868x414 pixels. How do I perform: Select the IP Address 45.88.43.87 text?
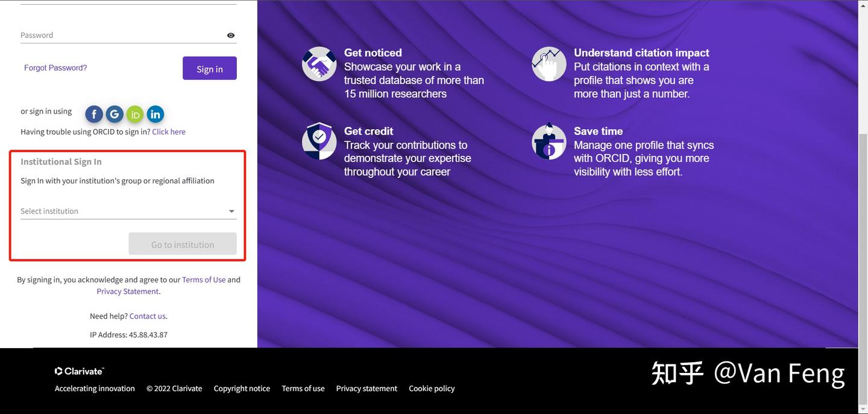pyautogui.click(x=128, y=334)
